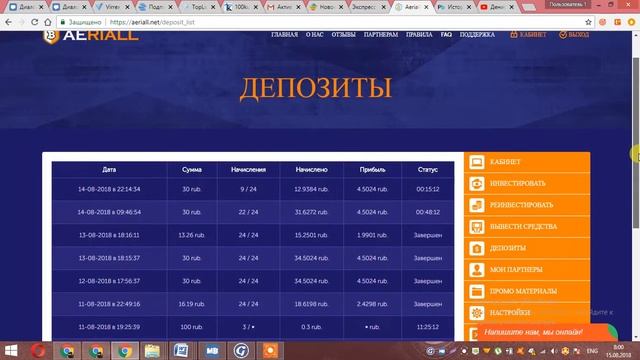
Task: Click the orange КАБИНЕТ link in header
Action: coord(528,35)
